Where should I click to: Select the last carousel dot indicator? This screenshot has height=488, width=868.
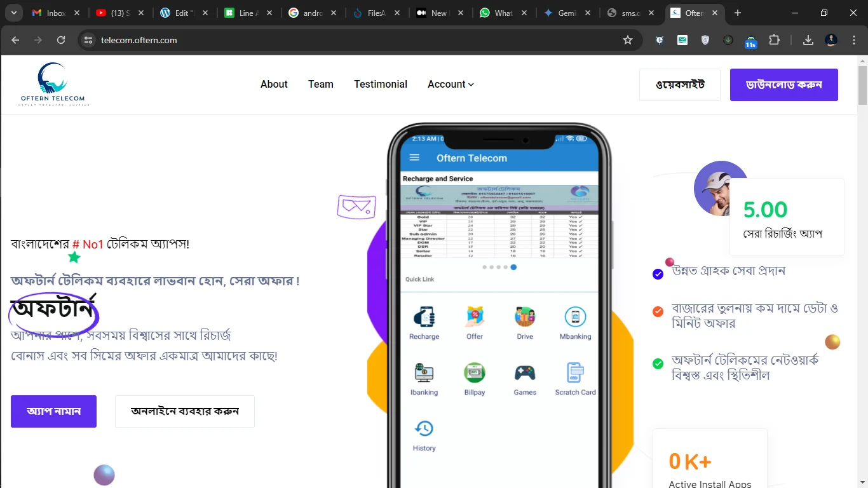(x=513, y=268)
